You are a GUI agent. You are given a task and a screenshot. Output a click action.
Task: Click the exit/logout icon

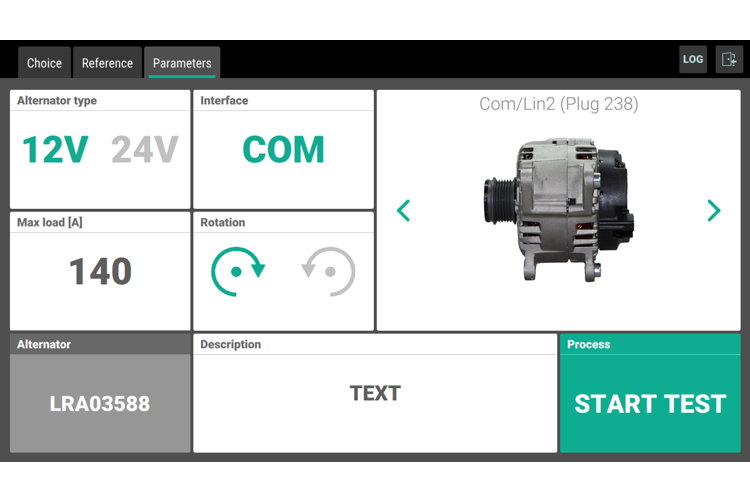point(729,59)
